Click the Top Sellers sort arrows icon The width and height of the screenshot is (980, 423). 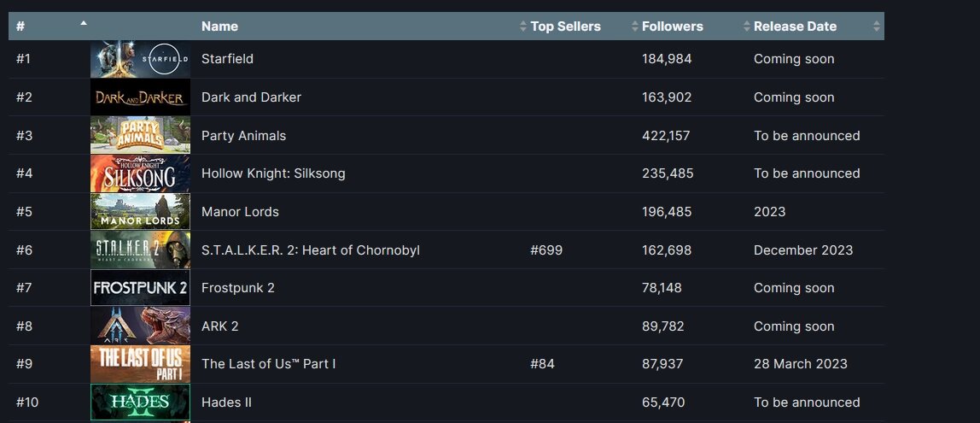coord(635,26)
